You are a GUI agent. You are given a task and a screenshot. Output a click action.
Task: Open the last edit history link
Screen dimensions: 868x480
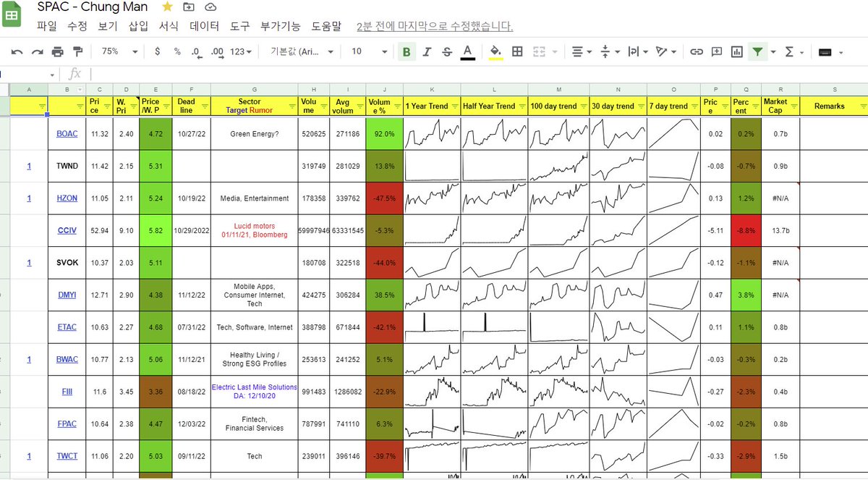(435, 26)
